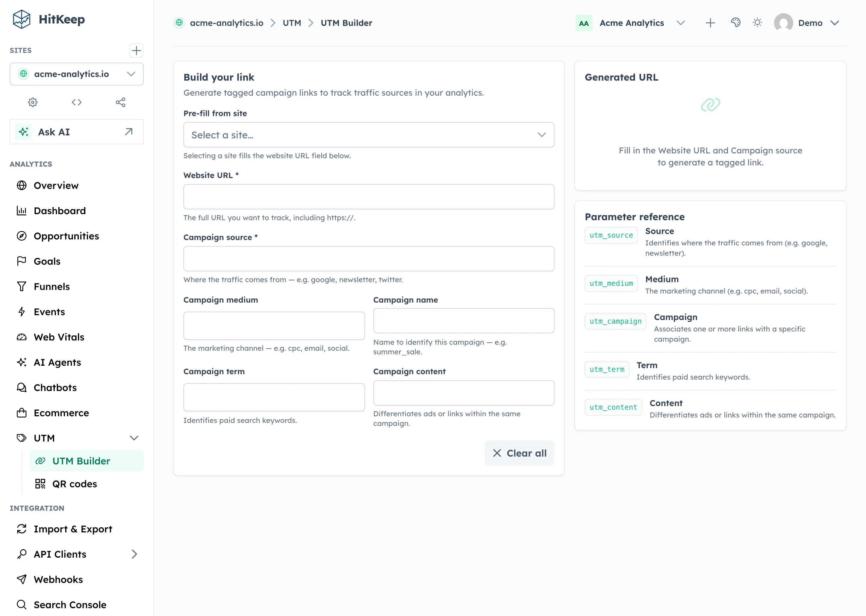Click the Funnels funnel icon

click(22, 287)
